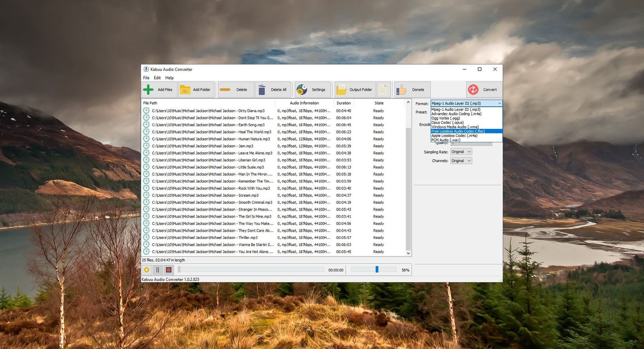Open the Help menu
The image size is (644, 349).
tap(170, 78)
